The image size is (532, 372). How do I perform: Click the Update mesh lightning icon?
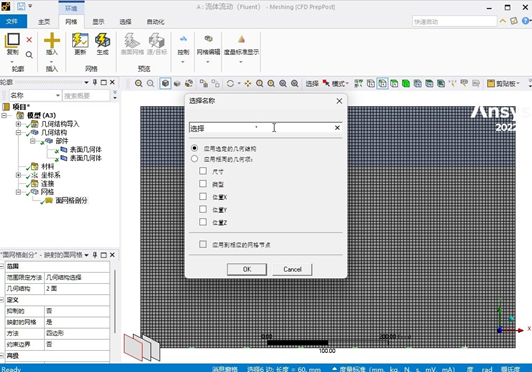pyautogui.click(x=80, y=40)
